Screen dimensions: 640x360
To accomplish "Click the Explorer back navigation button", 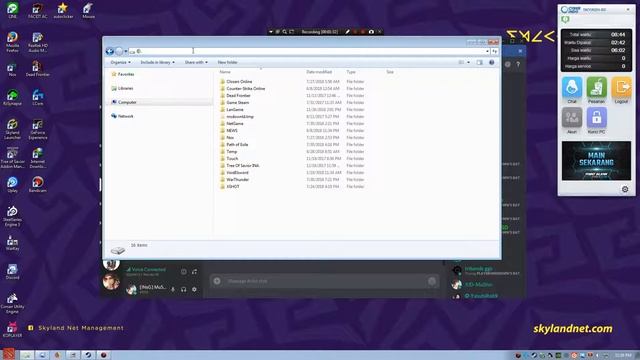I will point(110,51).
